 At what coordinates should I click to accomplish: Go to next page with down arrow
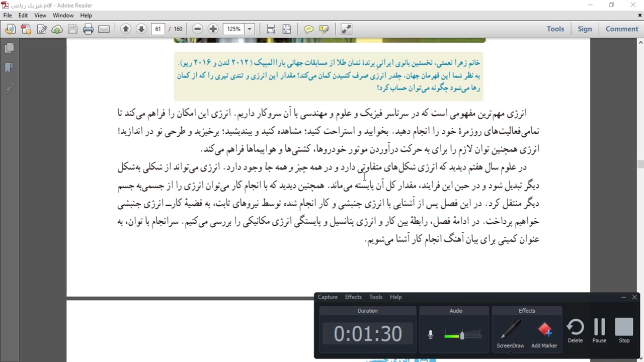point(141,29)
